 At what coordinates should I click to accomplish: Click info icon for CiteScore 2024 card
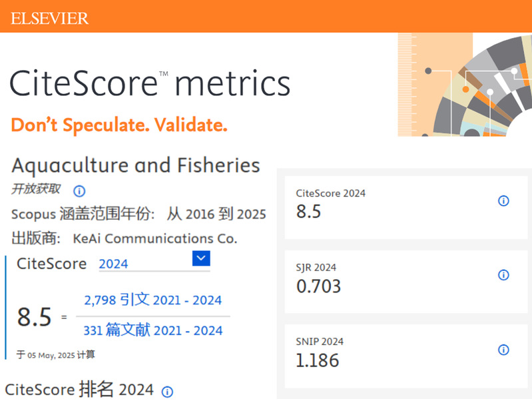point(503,201)
